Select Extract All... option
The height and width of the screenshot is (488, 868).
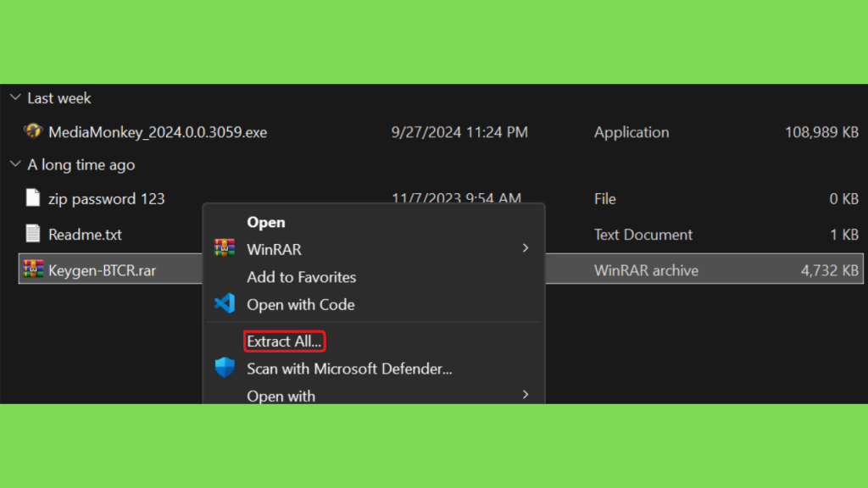point(284,341)
